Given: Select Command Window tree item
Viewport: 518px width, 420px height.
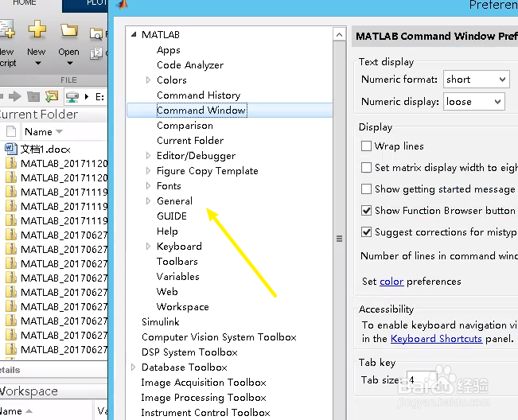Looking at the screenshot, I should coord(201,111).
